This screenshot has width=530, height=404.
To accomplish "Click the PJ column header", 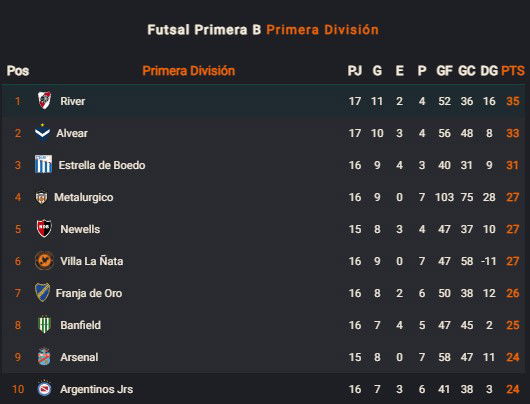I will pyautogui.click(x=355, y=71).
